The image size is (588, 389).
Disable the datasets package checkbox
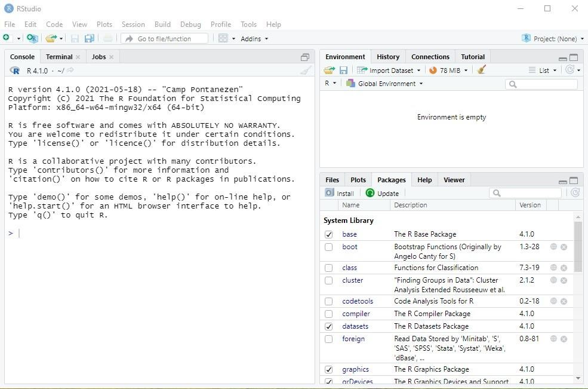click(328, 326)
